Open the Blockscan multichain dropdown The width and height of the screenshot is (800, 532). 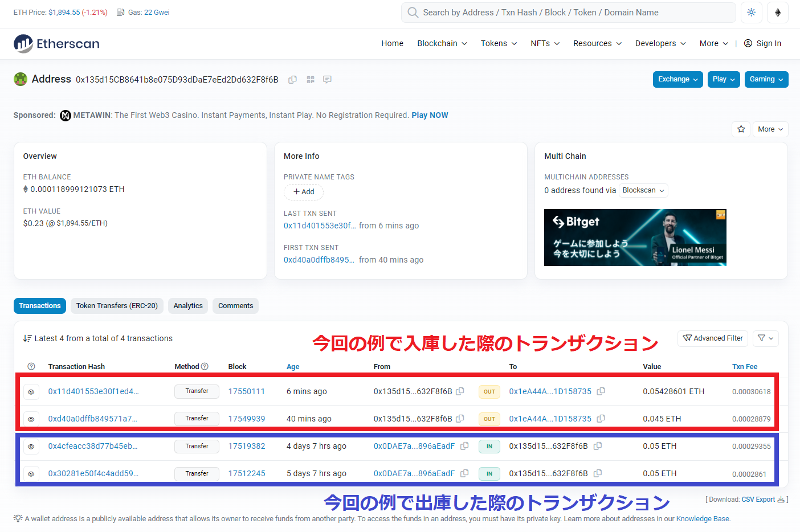click(643, 190)
